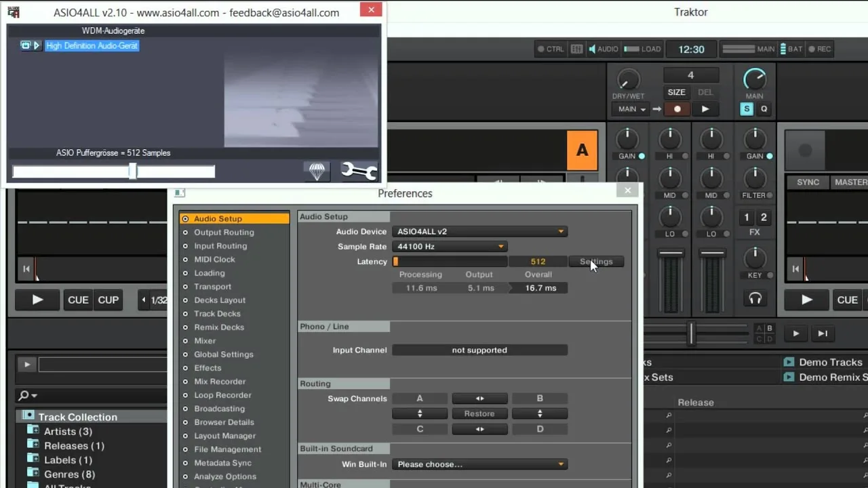Click skip-to-start icon on Deck A waveform
Image resolution: width=868 pixels, height=488 pixels.
[x=26, y=269]
